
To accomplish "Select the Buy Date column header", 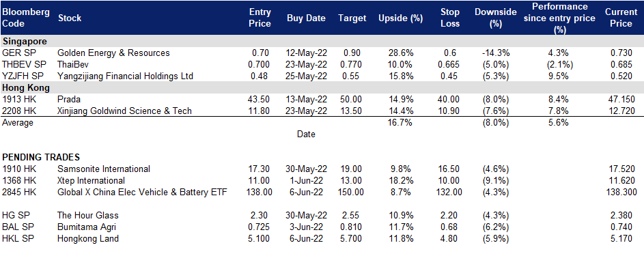I will click(x=306, y=18).
